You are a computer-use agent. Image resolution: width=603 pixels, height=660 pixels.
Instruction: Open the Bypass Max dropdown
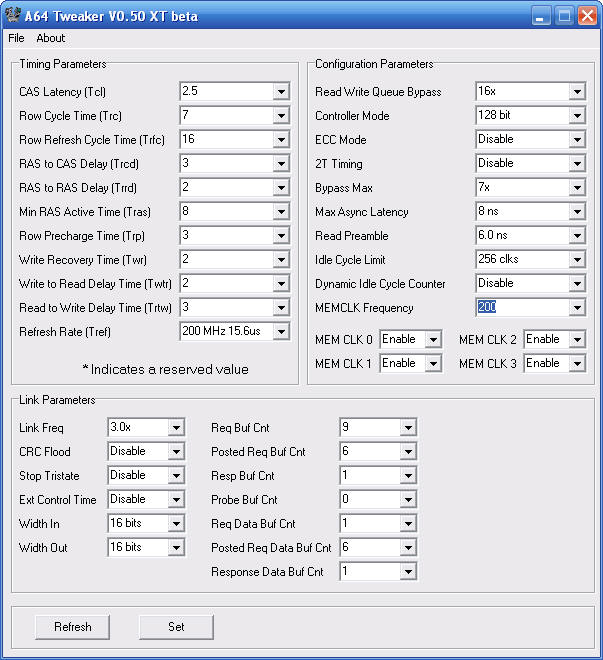click(x=577, y=187)
